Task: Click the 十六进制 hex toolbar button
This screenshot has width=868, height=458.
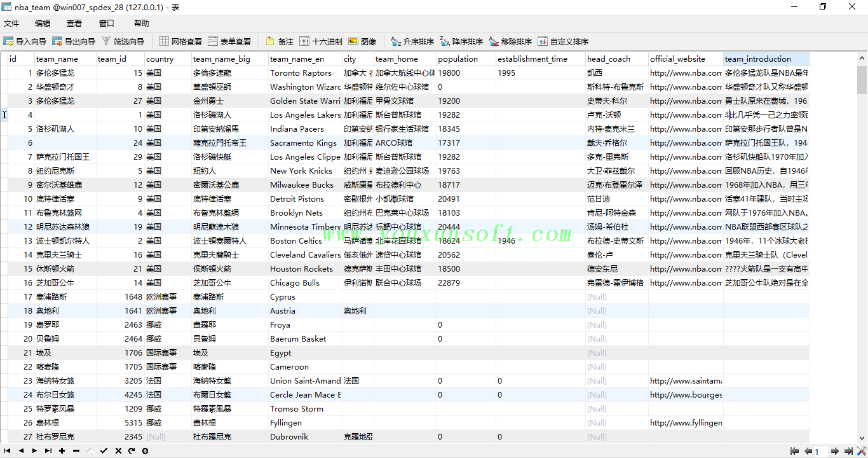Action: click(x=321, y=41)
